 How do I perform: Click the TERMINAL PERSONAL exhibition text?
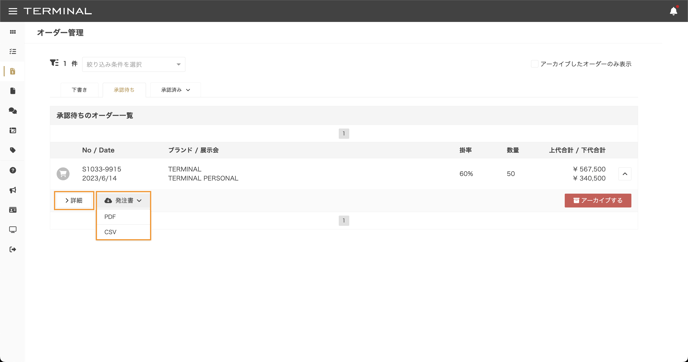(x=203, y=178)
